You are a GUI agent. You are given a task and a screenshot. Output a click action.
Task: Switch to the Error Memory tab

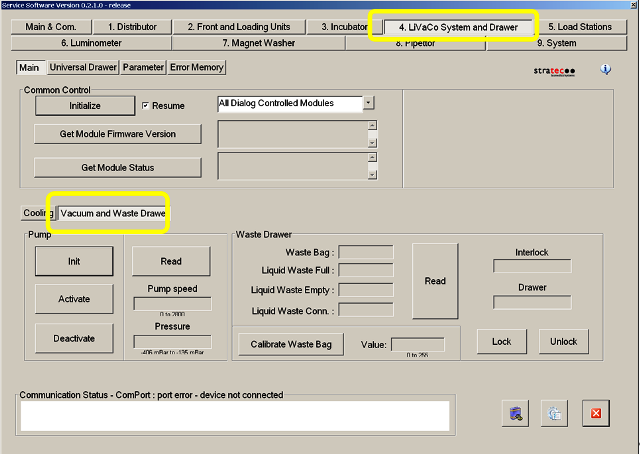(x=197, y=68)
